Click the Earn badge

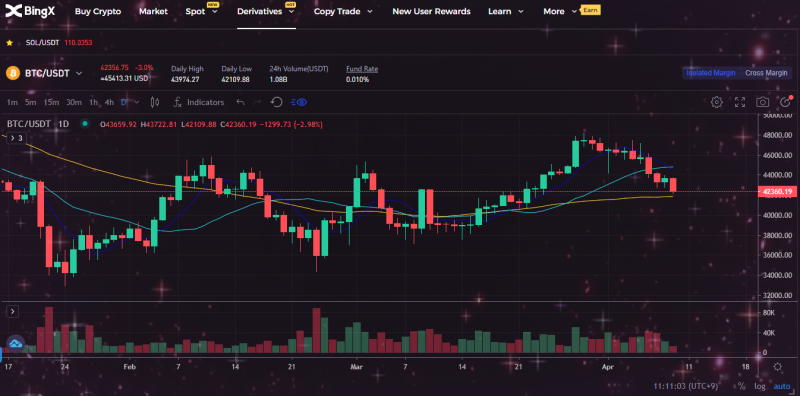[590, 10]
